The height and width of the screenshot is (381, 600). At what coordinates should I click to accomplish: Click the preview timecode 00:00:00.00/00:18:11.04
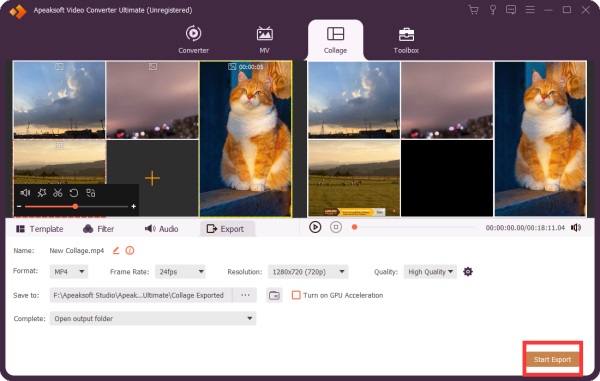pyautogui.click(x=525, y=228)
